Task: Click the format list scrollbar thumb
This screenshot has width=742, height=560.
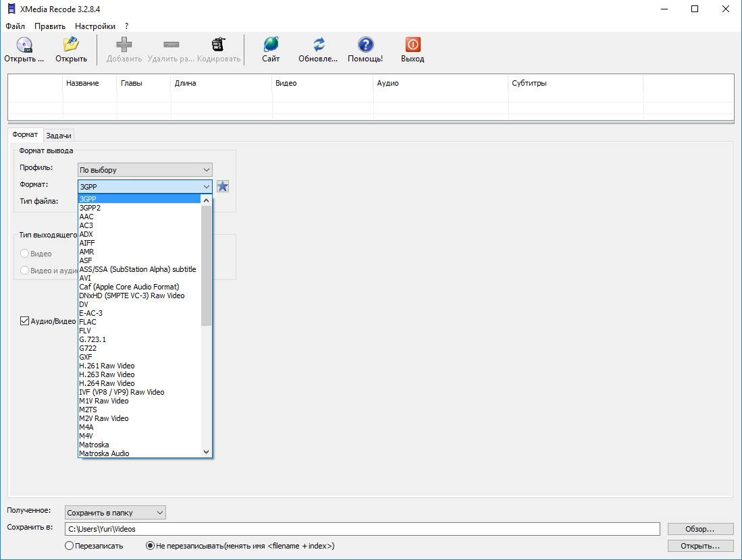Action: point(207,266)
